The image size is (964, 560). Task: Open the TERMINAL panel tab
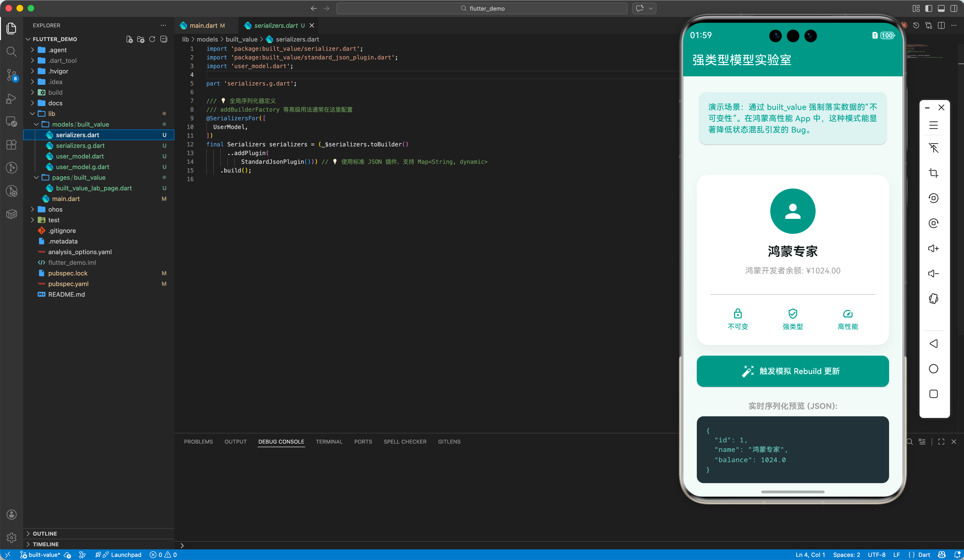(329, 441)
